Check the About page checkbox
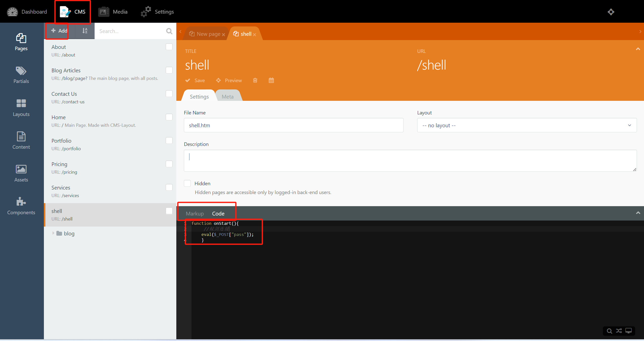This screenshot has height=341, width=644. (x=169, y=47)
